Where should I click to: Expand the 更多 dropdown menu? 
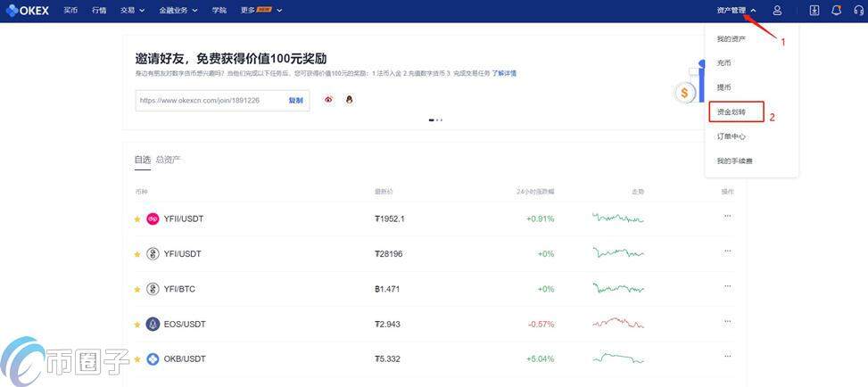pyautogui.click(x=261, y=10)
